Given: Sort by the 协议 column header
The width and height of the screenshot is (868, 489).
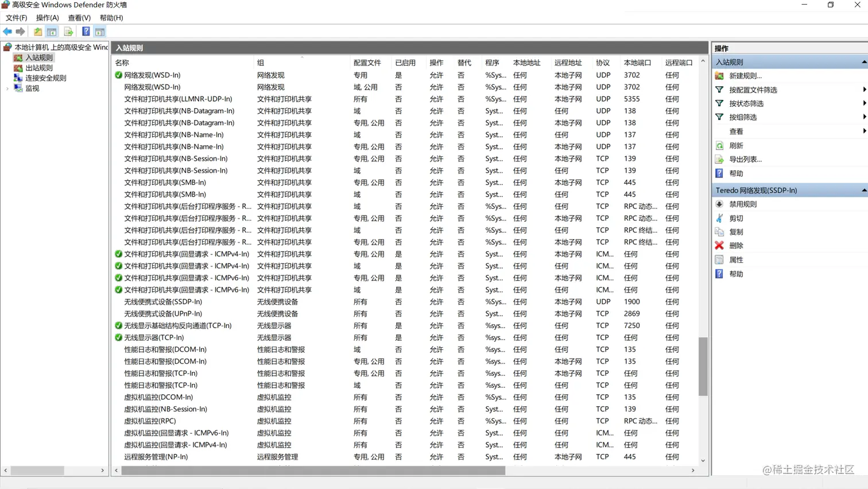Looking at the screenshot, I should [x=606, y=63].
